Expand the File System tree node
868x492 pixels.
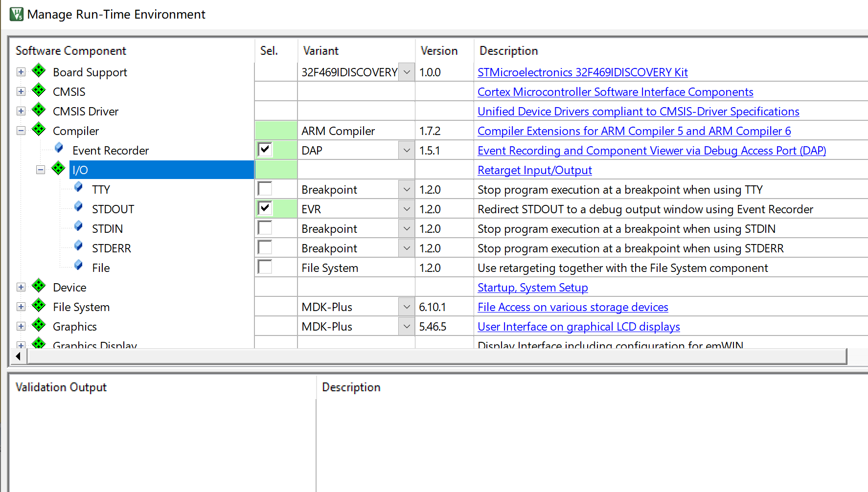21,307
